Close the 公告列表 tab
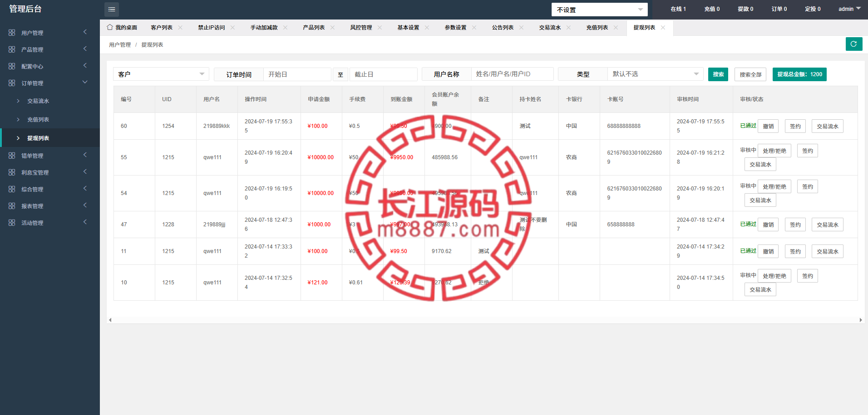This screenshot has width=868, height=415. point(522,28)
